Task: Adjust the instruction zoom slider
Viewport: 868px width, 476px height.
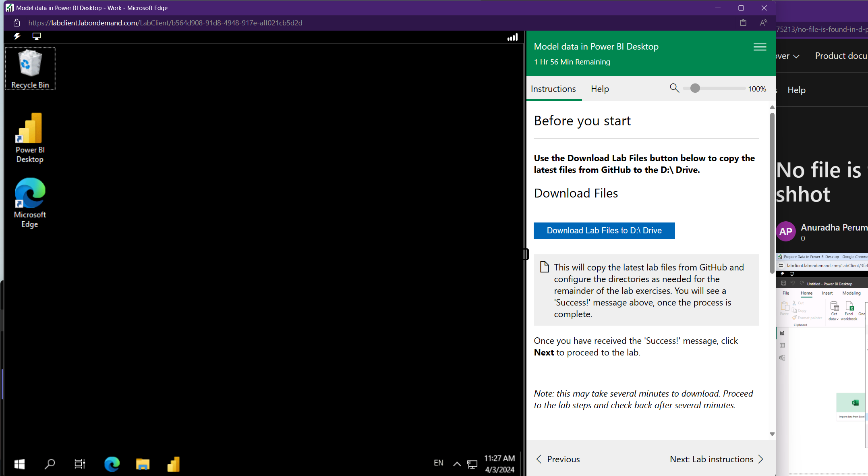Action: [x=694, y=88]
